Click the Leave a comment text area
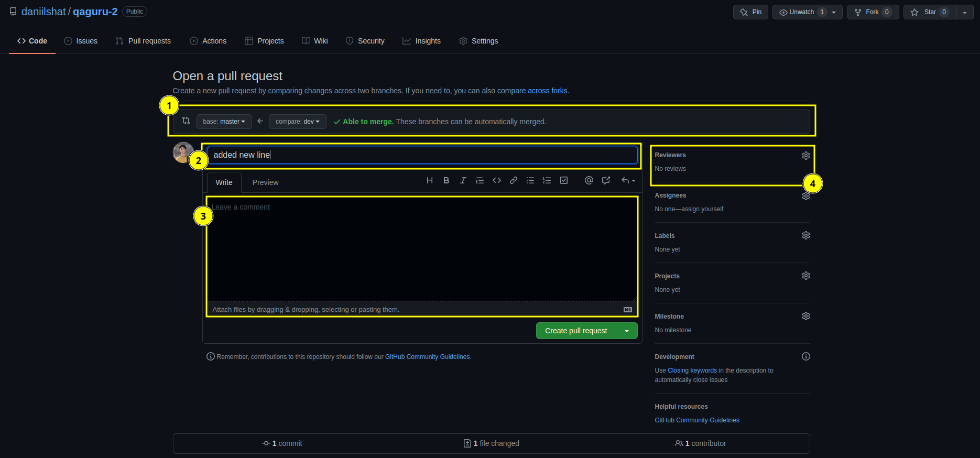Image resolution: width=980 pixels, height=458 pixels. pyautogui.click(x=422, y=249)
